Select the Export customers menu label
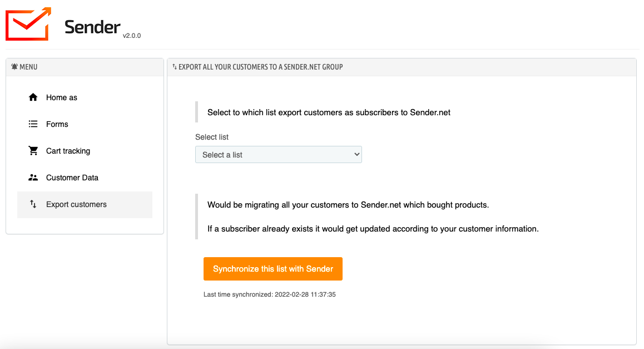Screen dimensions: 644x349 [76, 204]
